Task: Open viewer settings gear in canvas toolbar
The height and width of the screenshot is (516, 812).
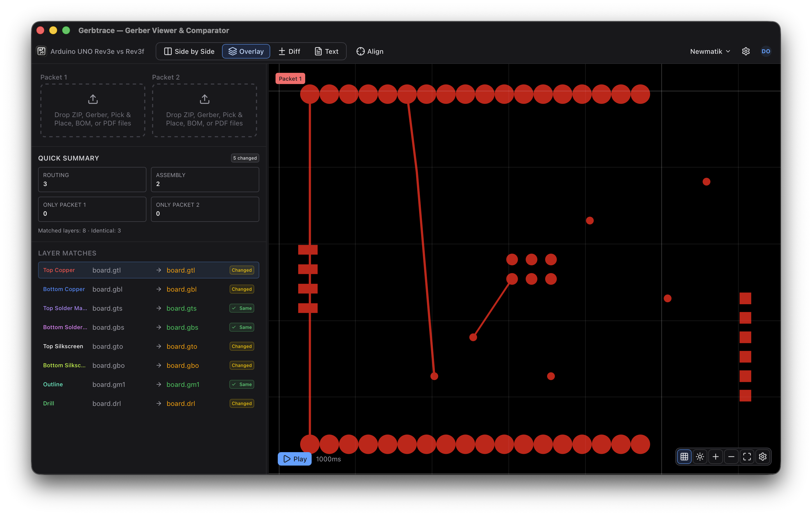Action: tap(763, 457)
